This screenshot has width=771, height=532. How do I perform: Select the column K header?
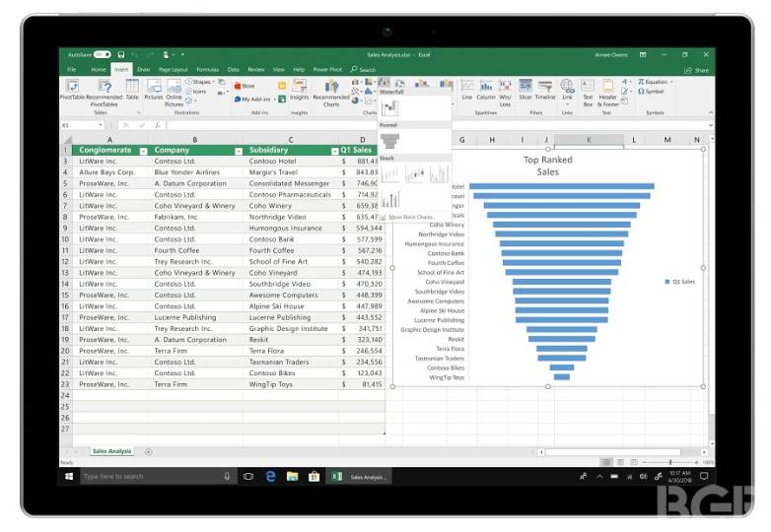click(589, 140)
